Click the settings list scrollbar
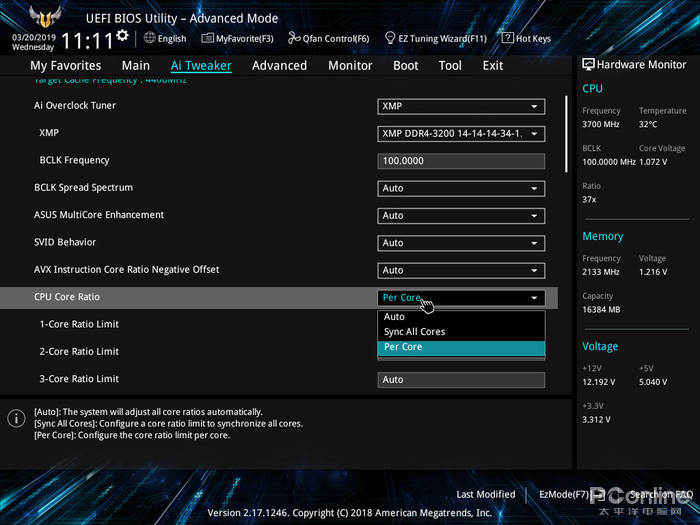700x525 pixels. click(x=567, y=134)
